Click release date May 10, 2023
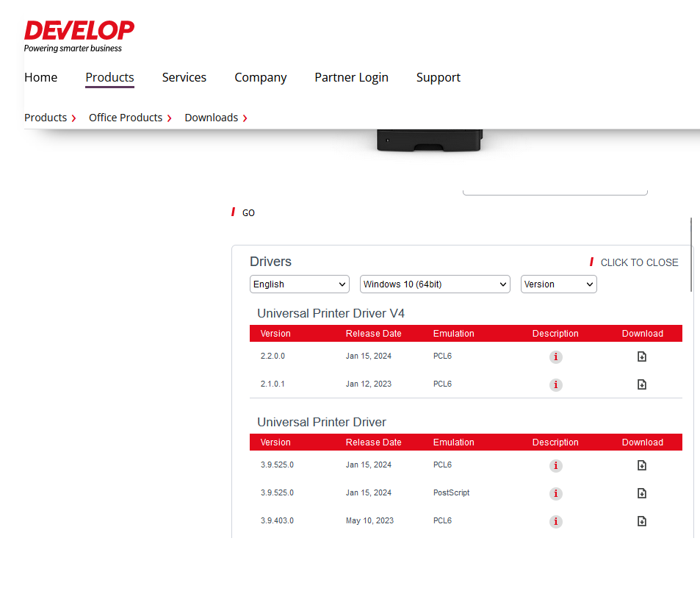This screenshot has height=613, width=700. [369, 520]
